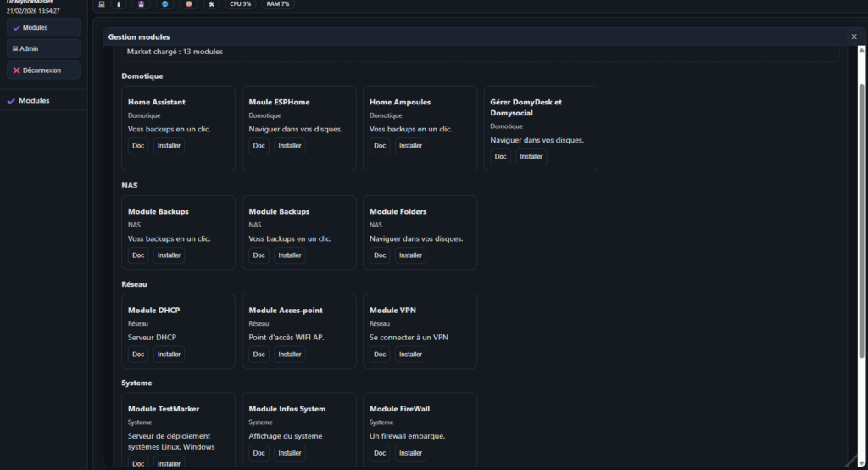Click the Déconnexion logout button
This screenshot has width=868, height=470.
coord(43,70)
